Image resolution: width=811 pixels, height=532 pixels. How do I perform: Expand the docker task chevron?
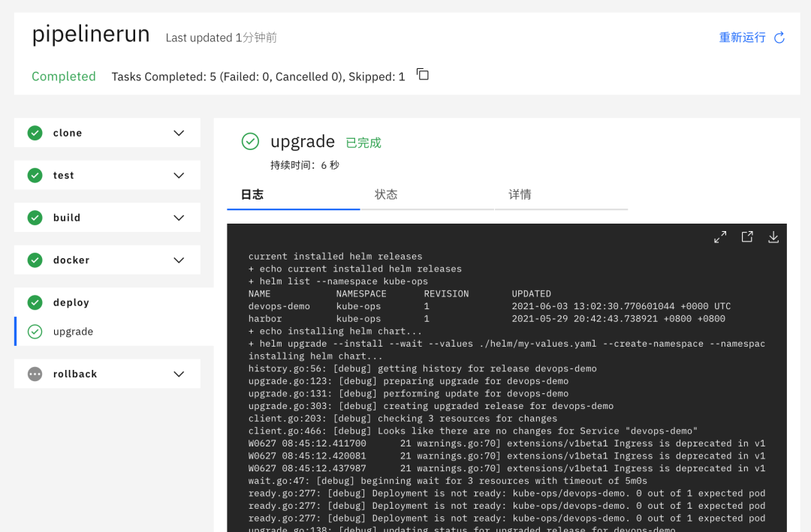click(179, 260)
